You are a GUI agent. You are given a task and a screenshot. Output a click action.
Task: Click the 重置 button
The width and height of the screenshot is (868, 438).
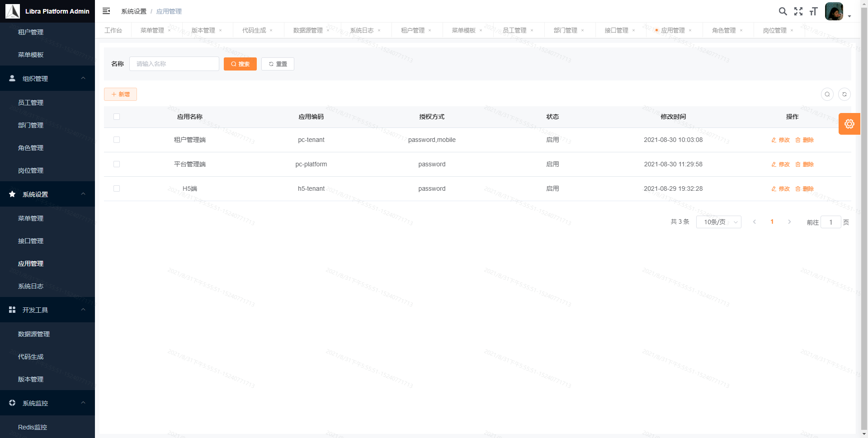coord(278,64)
